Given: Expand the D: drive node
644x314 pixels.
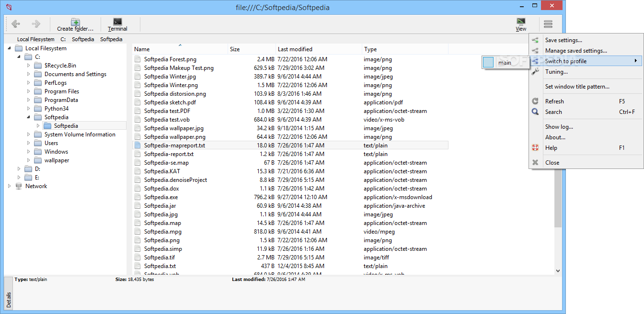Looking at the screenshot, I should tap(19, 169).
